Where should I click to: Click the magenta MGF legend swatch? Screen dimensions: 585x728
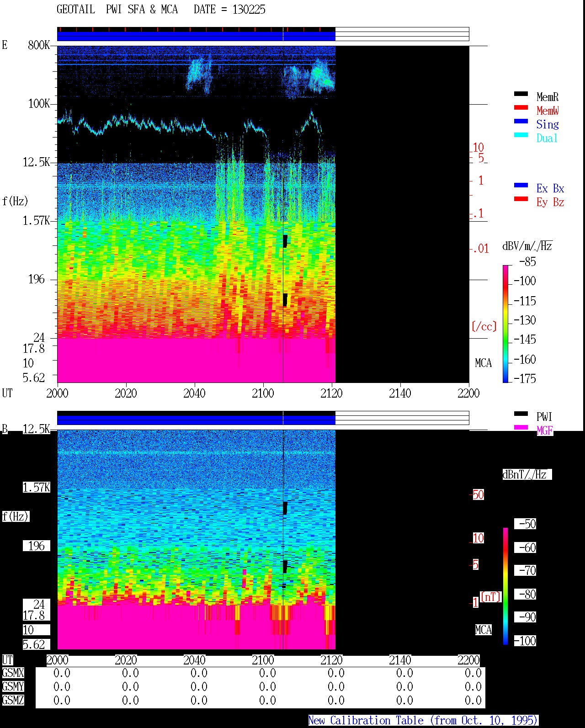[521, 427]
